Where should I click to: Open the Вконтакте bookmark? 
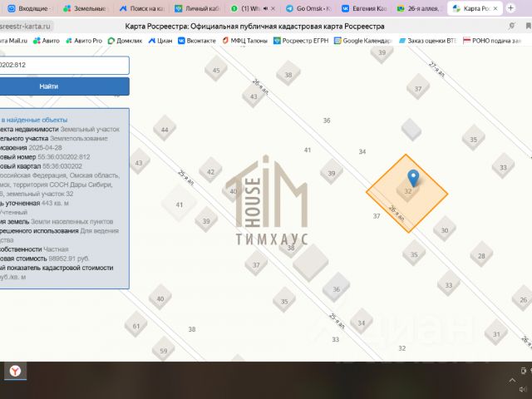[197, 41]
